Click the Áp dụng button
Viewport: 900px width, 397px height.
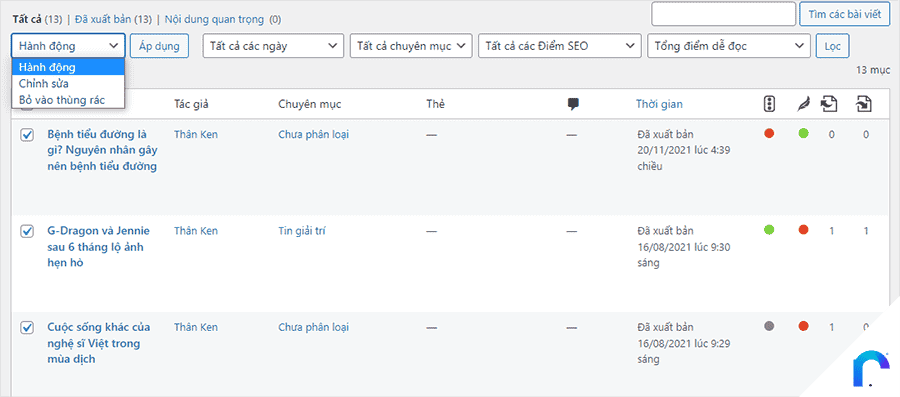160,46
